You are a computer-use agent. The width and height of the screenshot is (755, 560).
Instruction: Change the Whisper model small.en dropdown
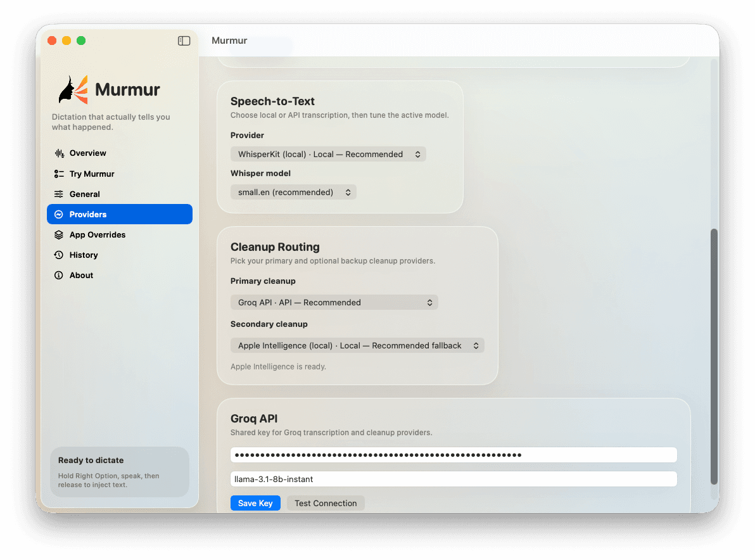[293, 192]
